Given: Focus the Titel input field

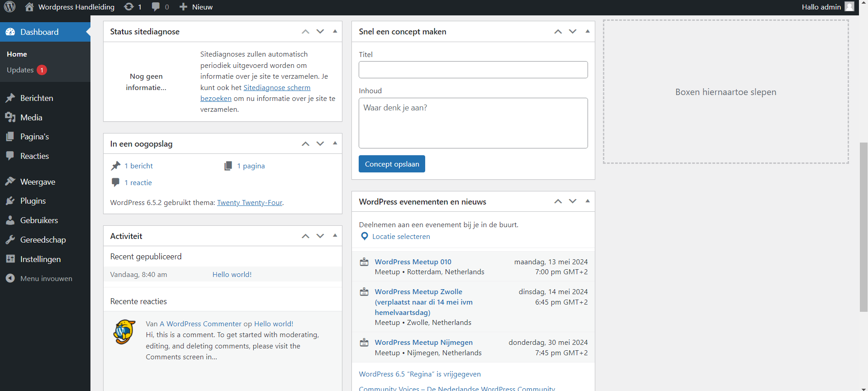Looking at the screenshot, I should tap(473, 70).
